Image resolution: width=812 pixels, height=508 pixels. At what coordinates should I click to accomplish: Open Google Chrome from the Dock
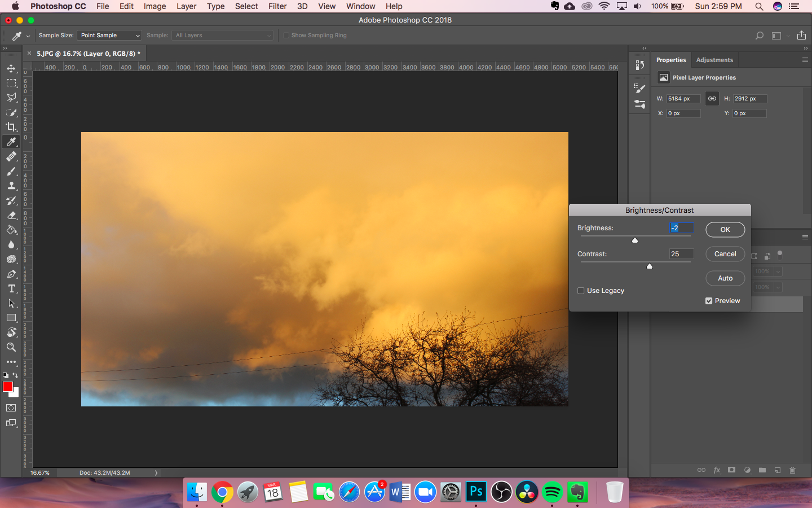(222, 492)
